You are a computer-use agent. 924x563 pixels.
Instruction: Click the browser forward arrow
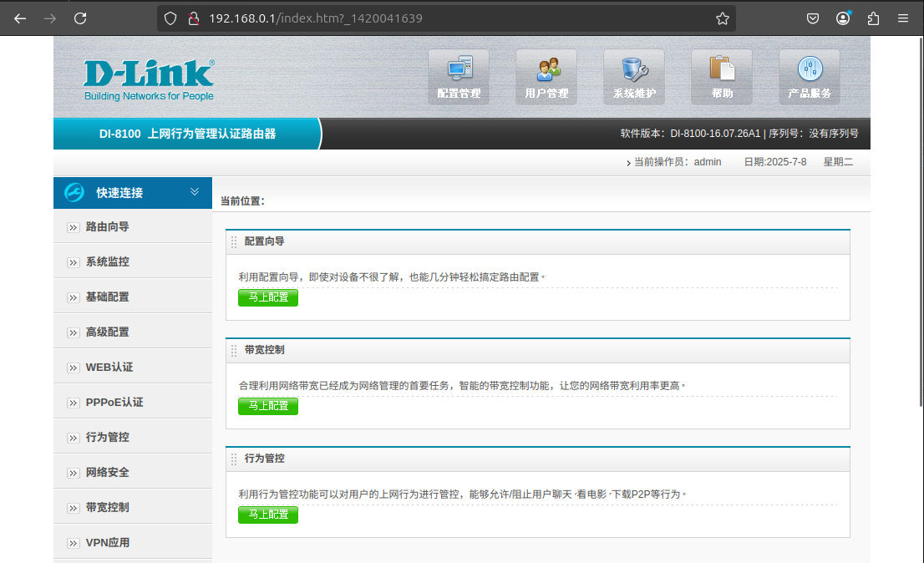click(50, 18)
